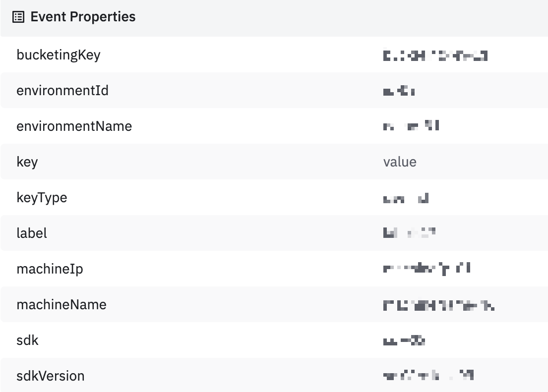This screenshot has width=548, height=392.
Task: Select the sdkVersion property name
Action: [51, 376]
